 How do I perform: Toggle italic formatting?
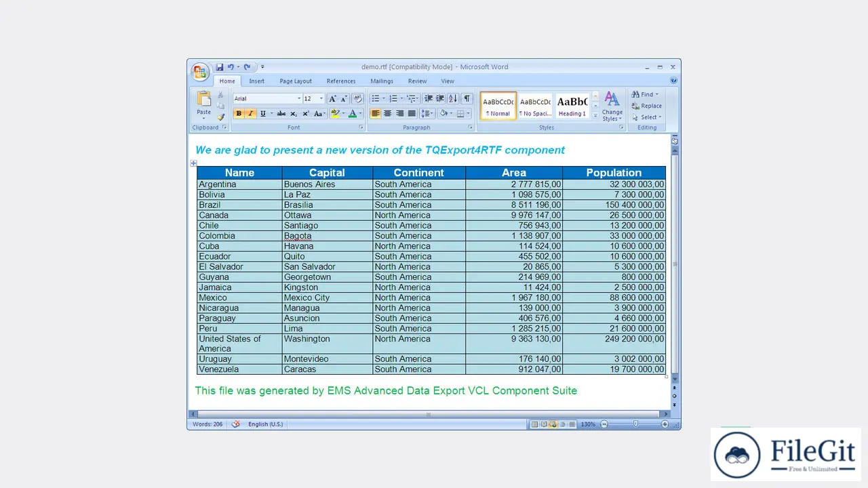[x=250, y=114]
